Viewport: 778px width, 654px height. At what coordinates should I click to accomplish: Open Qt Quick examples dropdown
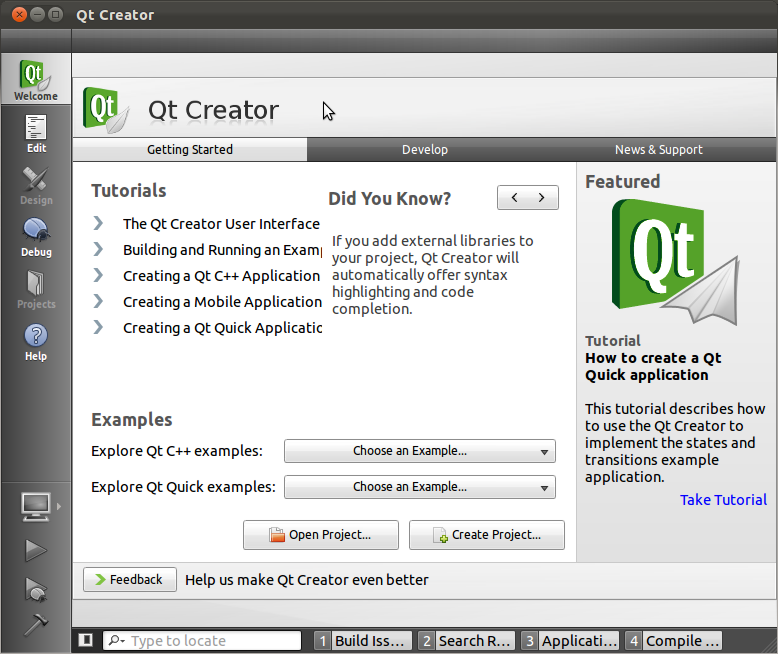(x=420, y=487)
